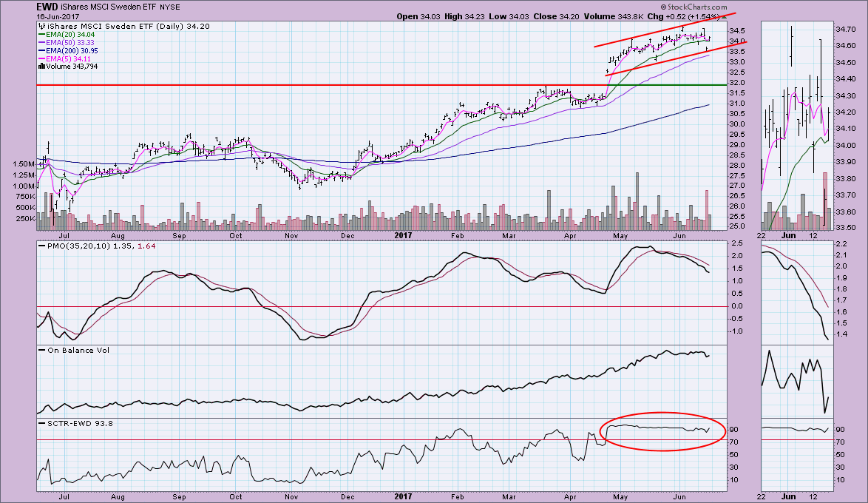
Task: Click the 1.4 label in zoomed PMO panel
Action: tap(841, 334)
